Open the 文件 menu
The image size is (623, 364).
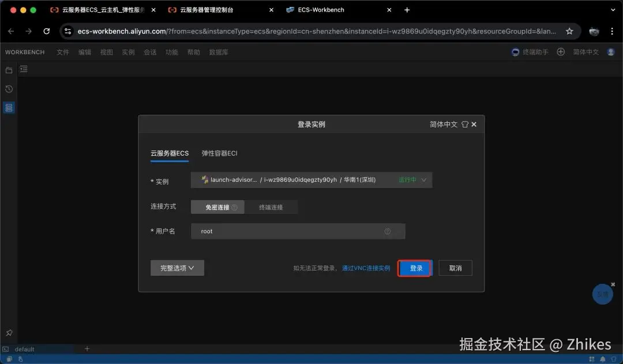63,52
